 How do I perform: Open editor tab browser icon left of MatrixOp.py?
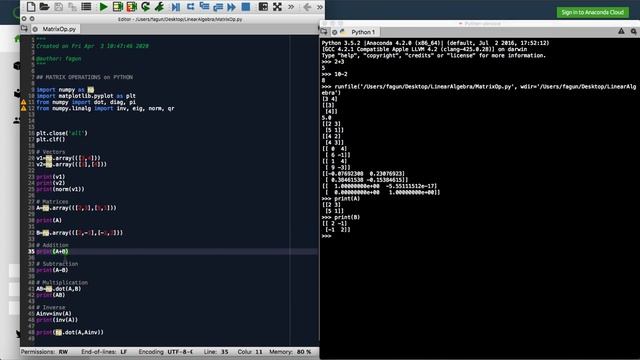tap(24, 29)
